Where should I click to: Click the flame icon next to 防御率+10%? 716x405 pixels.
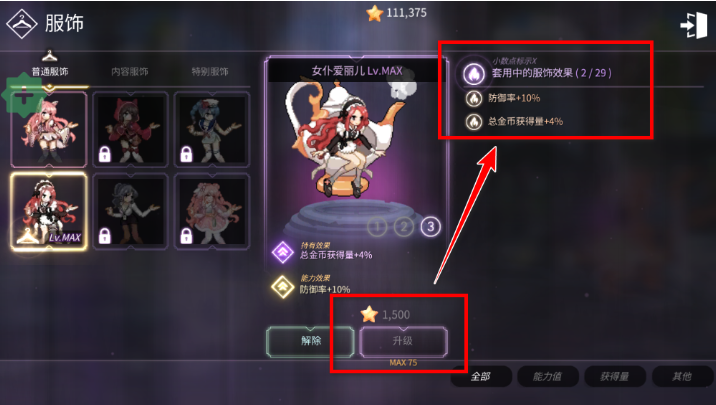[x=474, y=98]
